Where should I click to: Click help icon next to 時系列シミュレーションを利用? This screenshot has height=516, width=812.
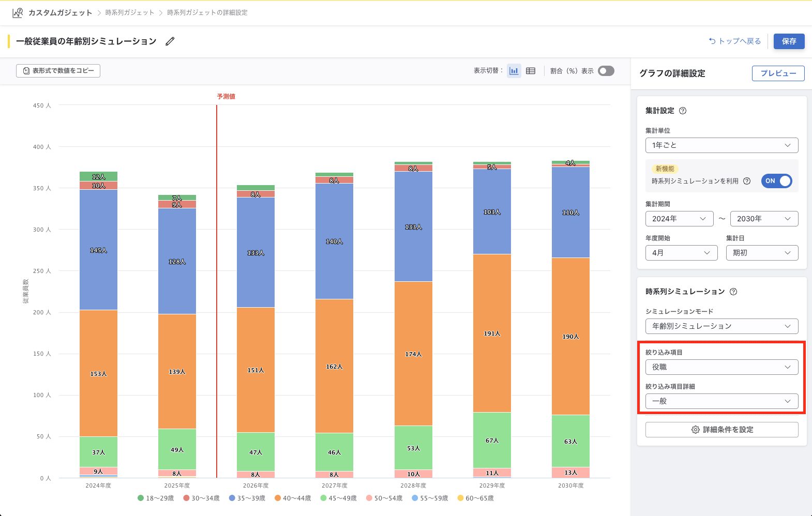747,181
